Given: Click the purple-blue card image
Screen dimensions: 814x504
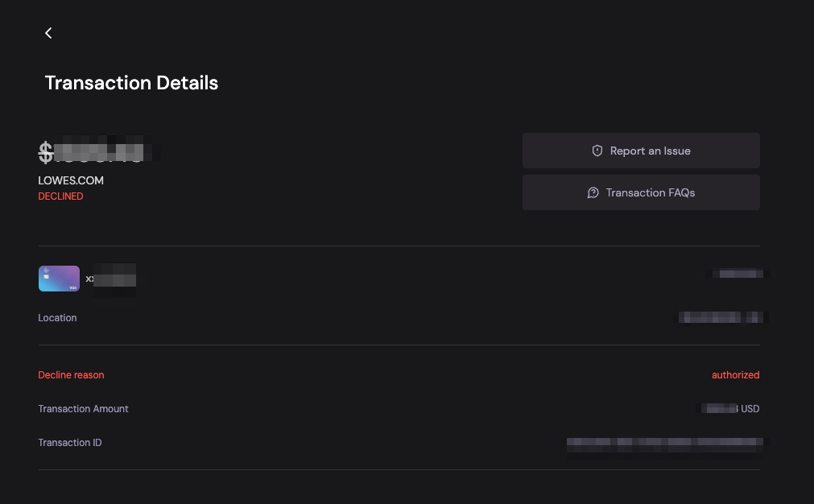Looking at the screenshot, I should tap(59, 279).
